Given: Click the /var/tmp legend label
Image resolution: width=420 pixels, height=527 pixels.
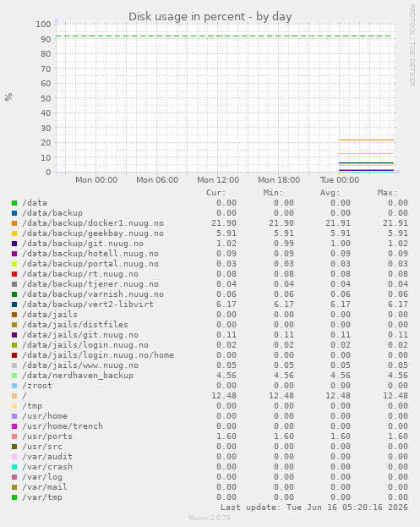Looking at the screenshot, I should point(42,497).
